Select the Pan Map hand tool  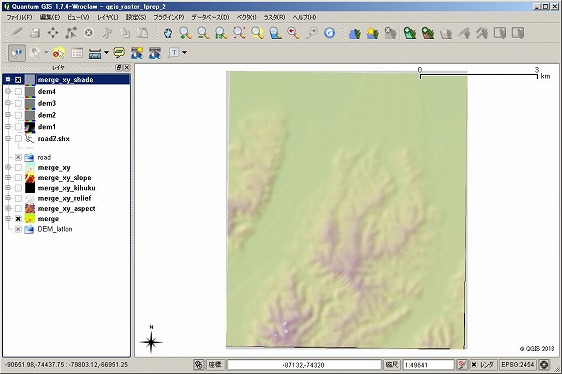[168, 33]
